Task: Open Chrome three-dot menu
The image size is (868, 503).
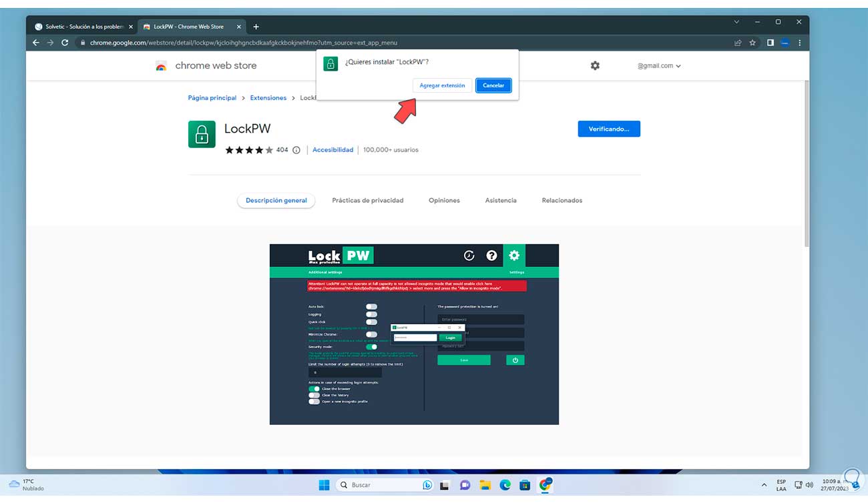Action: 799,43
